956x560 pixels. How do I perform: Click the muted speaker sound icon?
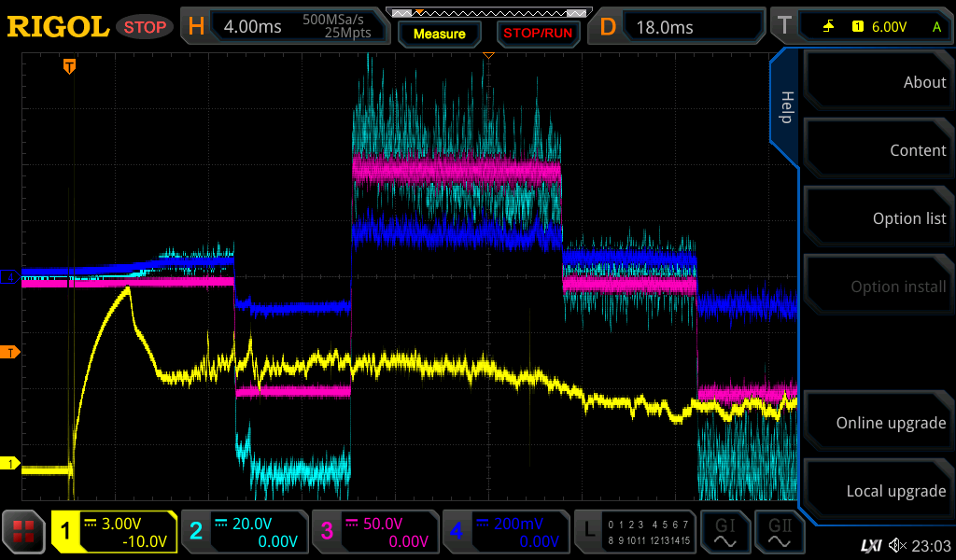pyautogui.click(x=898, y=544)
